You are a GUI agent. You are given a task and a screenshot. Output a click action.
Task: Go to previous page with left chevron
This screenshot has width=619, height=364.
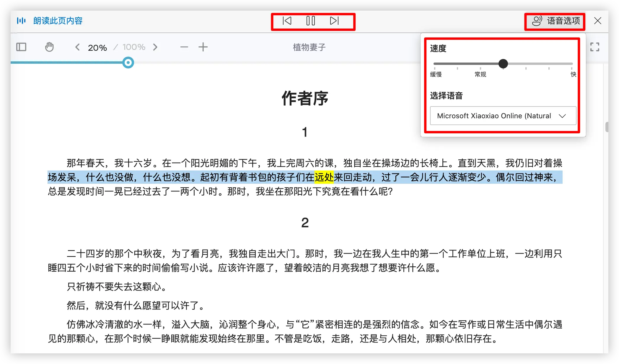[77, 47]
